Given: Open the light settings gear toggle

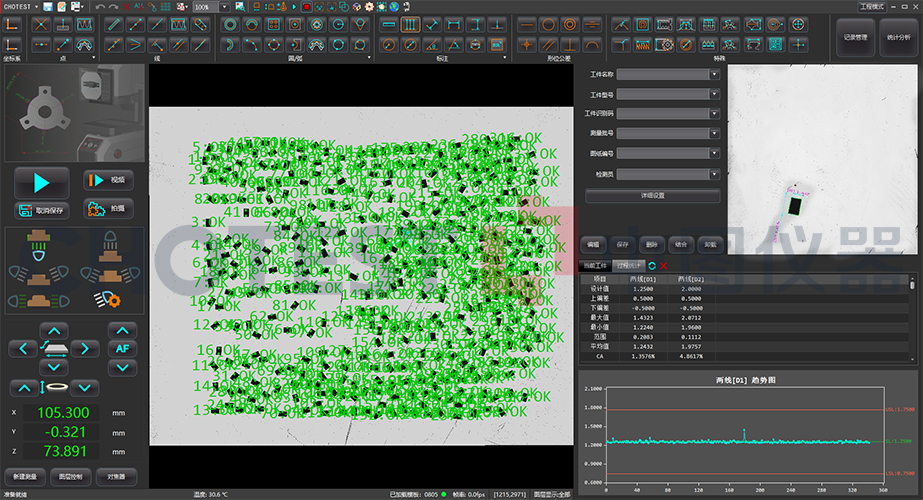Looking at the screenshot, I should 107,299.
